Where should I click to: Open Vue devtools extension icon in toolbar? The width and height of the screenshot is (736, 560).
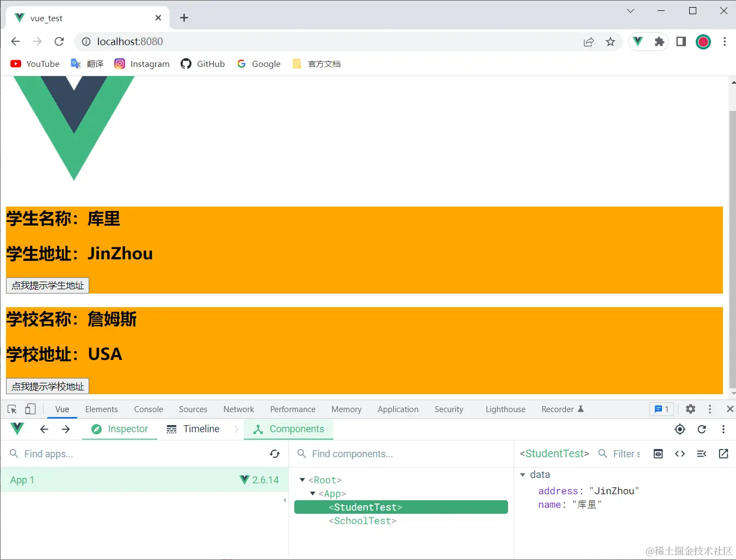pyautogui.click(x=638, y=41)
